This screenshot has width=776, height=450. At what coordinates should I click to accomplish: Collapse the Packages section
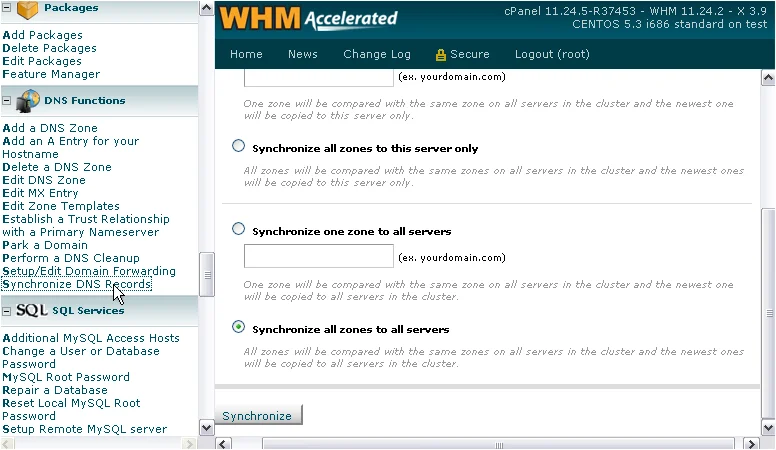[x=7, y=9]
